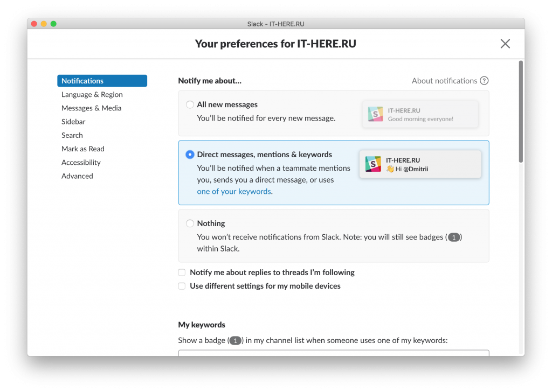
Task: Open the Search preferences
Action: tap(72, 135)
